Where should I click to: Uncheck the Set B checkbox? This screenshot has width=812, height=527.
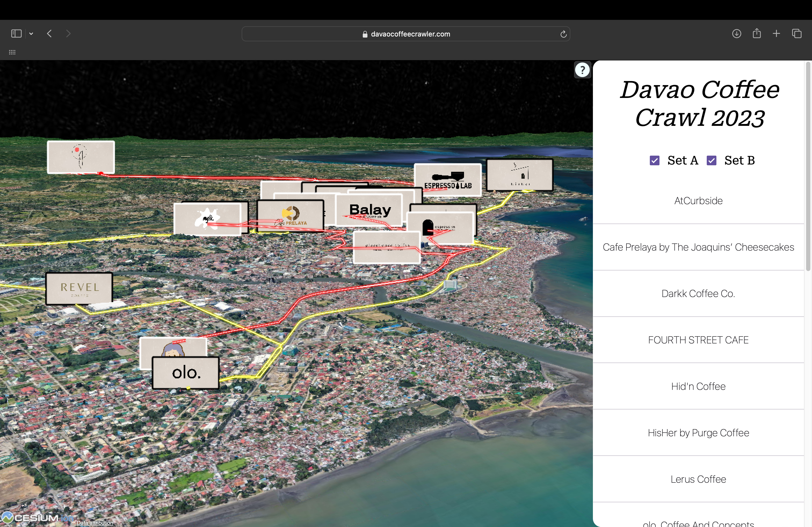coord(711,160)
